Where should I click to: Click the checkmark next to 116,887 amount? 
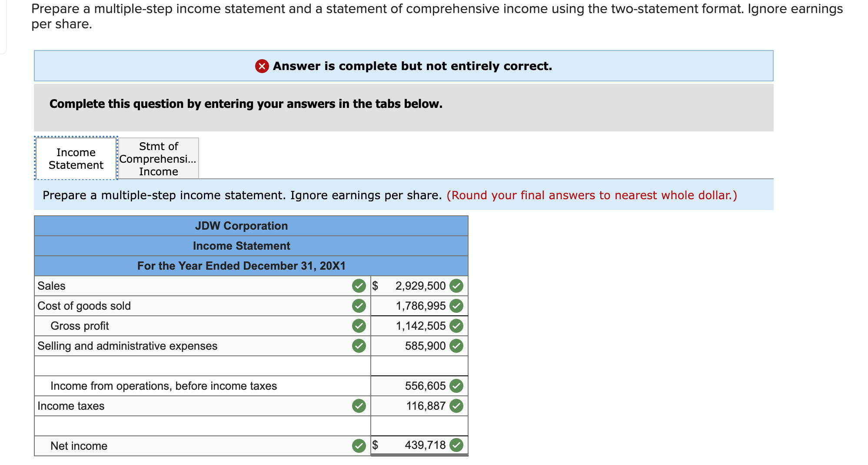pos(456,405)
